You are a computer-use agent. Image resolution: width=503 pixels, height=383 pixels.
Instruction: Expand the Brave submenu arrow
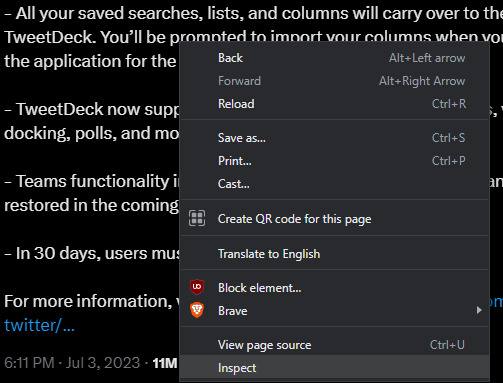[x=479, y=310]
